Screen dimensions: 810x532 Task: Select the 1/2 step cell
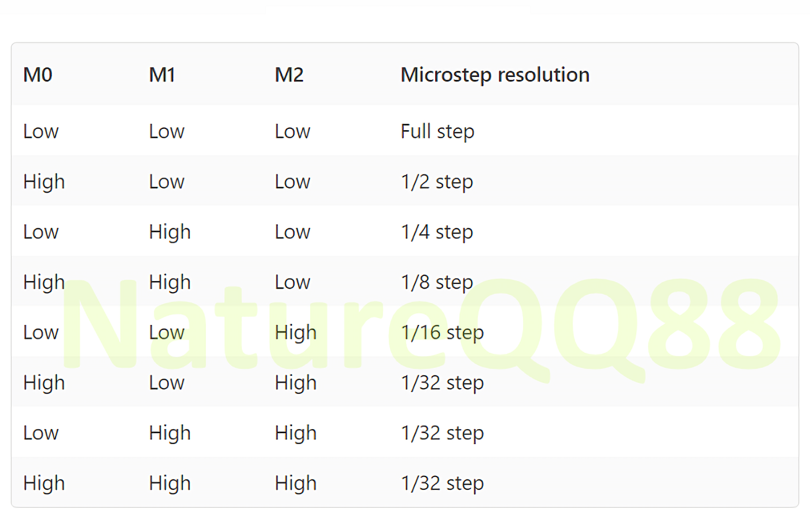pyautogui.click(x=437, y=182)
